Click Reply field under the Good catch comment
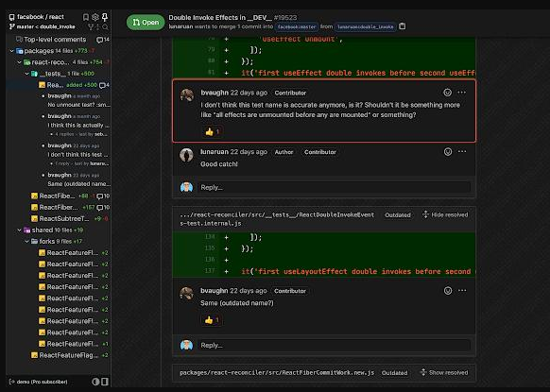Viewport: 550px width, 392px height. 334,188
